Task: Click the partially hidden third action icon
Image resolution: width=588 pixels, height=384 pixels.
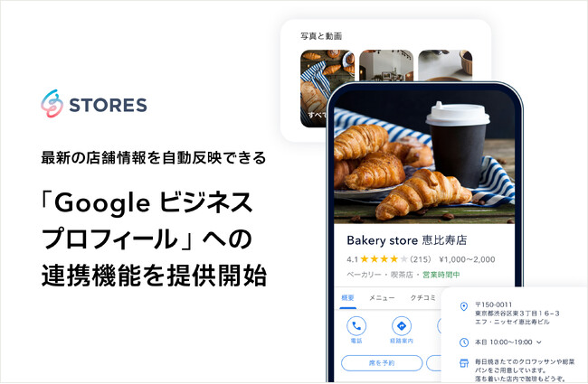Action: tap(440, 326)
